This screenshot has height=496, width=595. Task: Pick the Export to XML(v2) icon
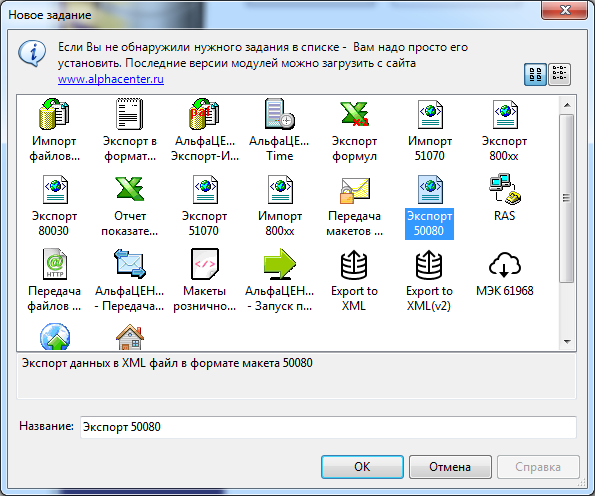click(x=429, y=265)
